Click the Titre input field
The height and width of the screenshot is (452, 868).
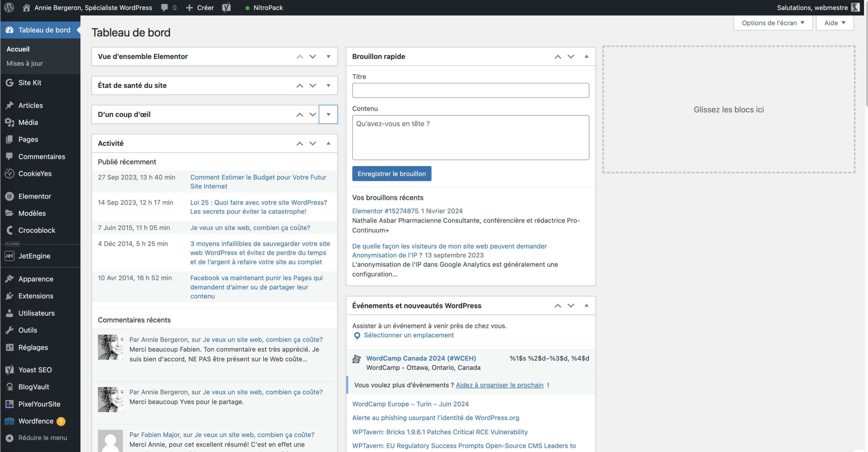pyautogui.click(x=471, y=90)
